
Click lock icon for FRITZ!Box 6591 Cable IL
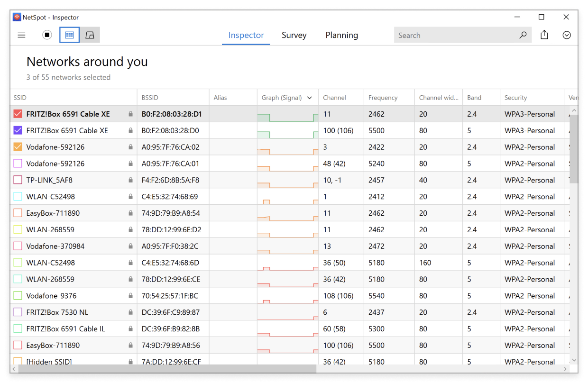(x=130, y=329)
